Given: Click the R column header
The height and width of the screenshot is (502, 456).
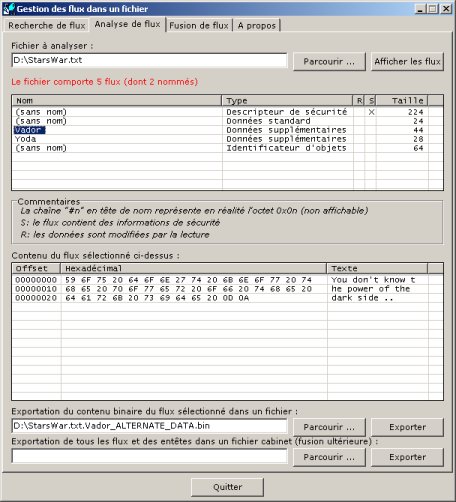Looking at the screenshot, I should [359, 100].
